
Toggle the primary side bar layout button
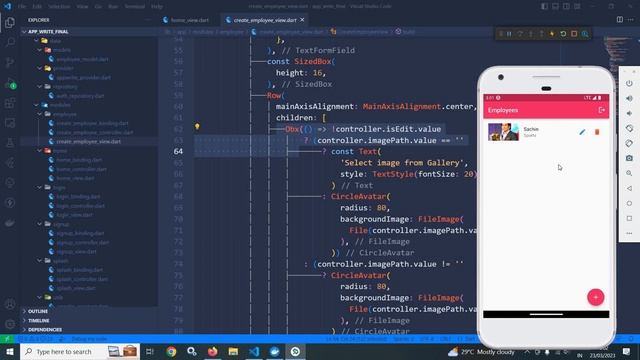click(x=544, y=6)
